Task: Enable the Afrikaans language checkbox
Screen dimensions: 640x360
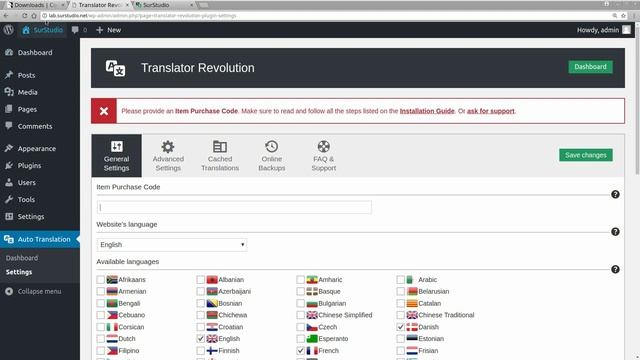Action: click(100, 280)
